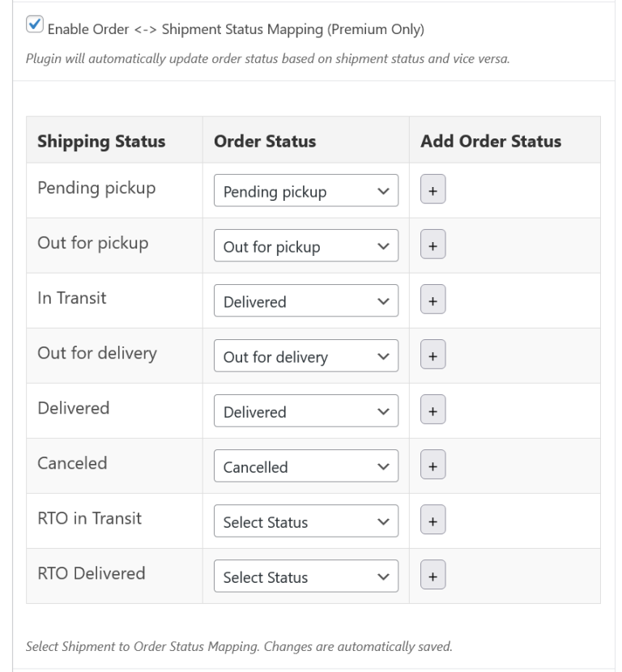This screenshot has width=622, height=672.
Task: Click the plus icon beside RTO Delivered row
Action: [432, 575]
